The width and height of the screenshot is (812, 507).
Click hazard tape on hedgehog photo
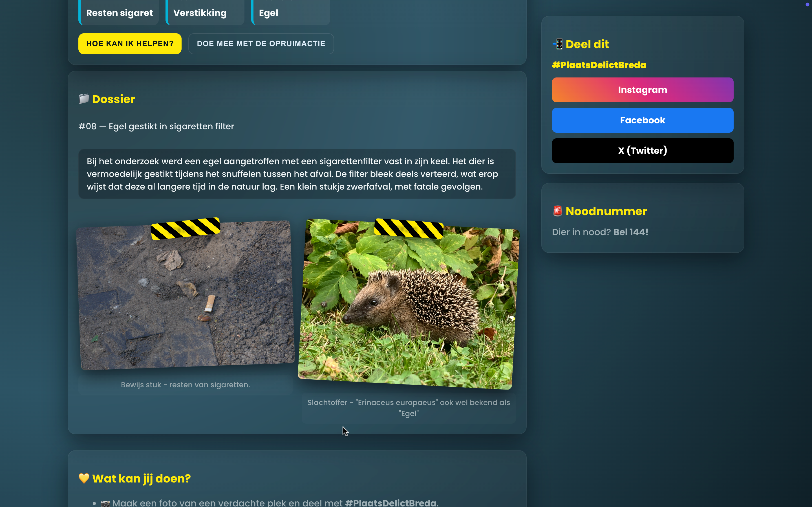pyautogui.click(x=409, y=229)
